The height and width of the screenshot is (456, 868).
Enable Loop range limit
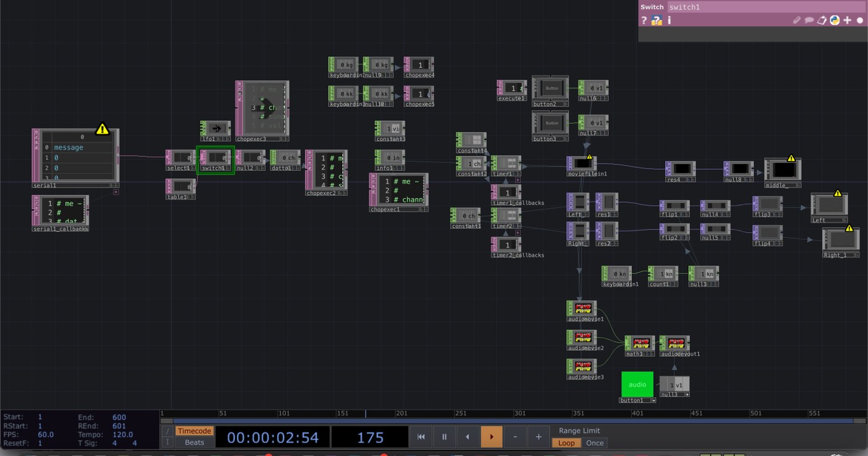click(x=567, y=443)
